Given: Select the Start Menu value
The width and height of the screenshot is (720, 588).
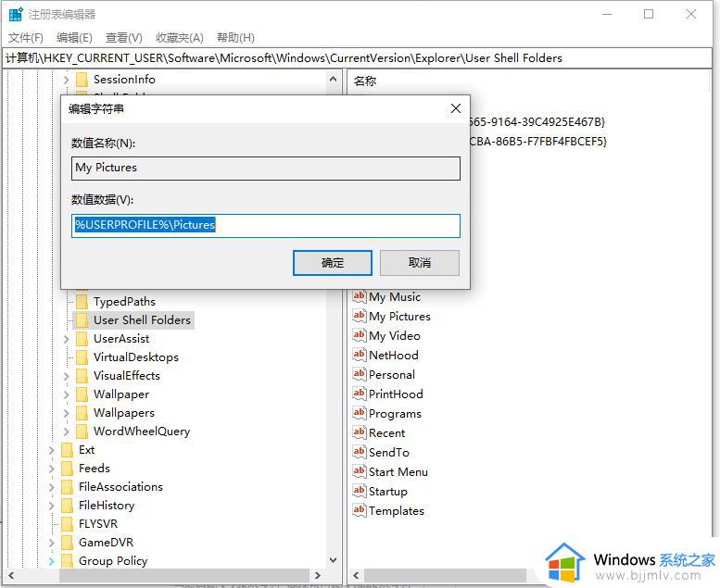Looking at the screenshot, I should click(398, 472).
